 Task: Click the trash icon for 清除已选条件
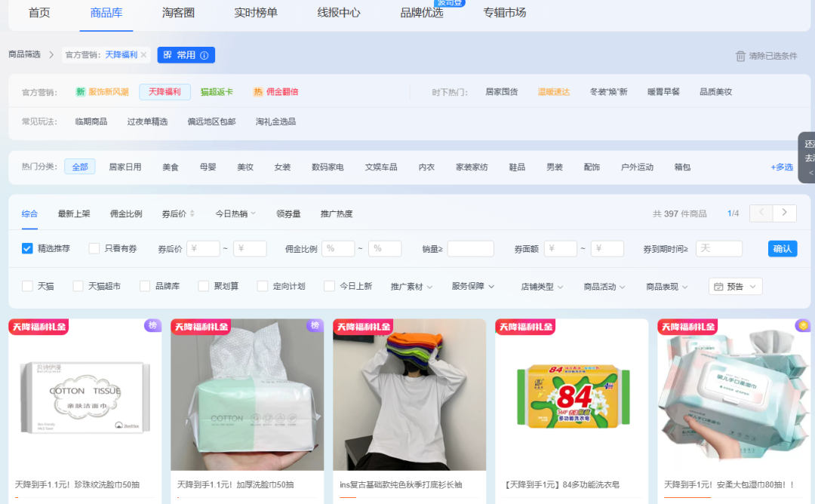click(740, 56)
